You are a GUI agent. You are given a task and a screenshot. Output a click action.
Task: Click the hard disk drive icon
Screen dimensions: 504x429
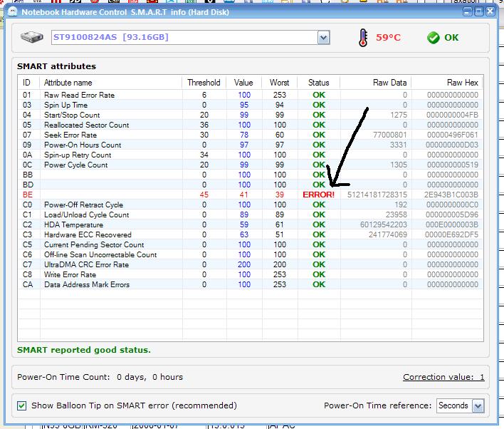[32, 37]
